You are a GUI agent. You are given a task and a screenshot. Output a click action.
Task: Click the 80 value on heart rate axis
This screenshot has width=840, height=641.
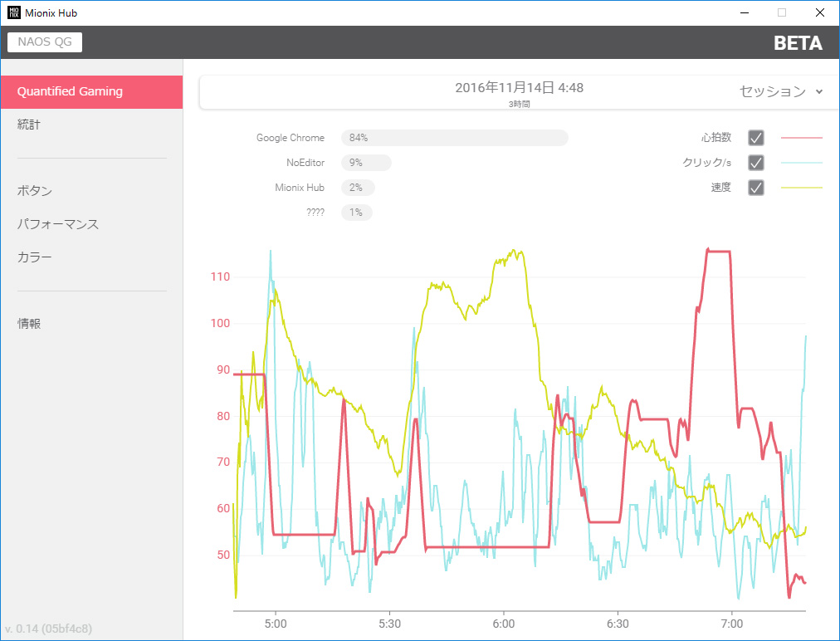223,416
